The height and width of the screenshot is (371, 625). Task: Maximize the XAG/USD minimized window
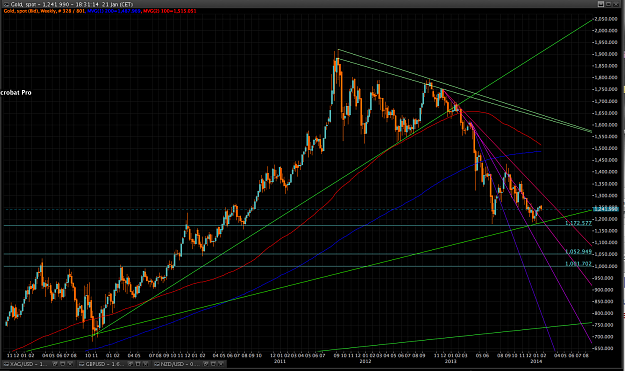(62, 364)
